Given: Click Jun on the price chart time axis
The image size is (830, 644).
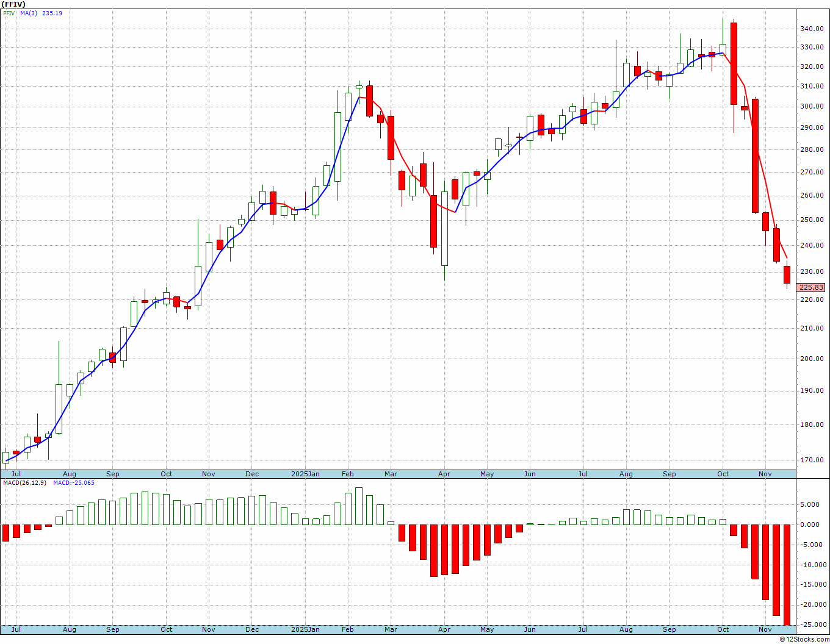Looking at the screenshot, I should (530, 474).
